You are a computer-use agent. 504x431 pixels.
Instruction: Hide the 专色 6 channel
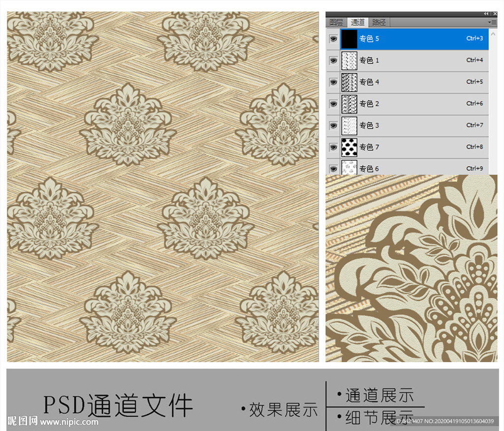[333, 169]
